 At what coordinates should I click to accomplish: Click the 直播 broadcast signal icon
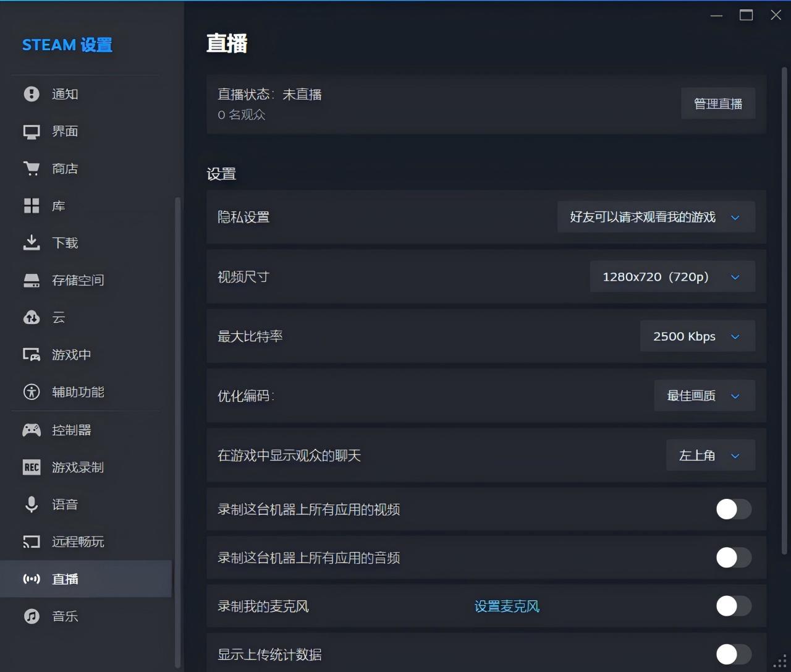(32, 579)
